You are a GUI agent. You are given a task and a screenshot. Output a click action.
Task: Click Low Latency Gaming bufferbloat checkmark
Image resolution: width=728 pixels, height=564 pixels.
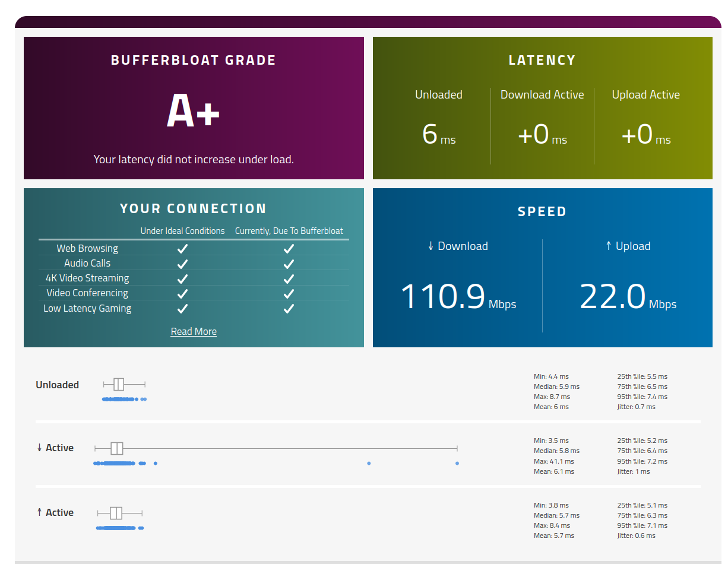pos(289,309)
